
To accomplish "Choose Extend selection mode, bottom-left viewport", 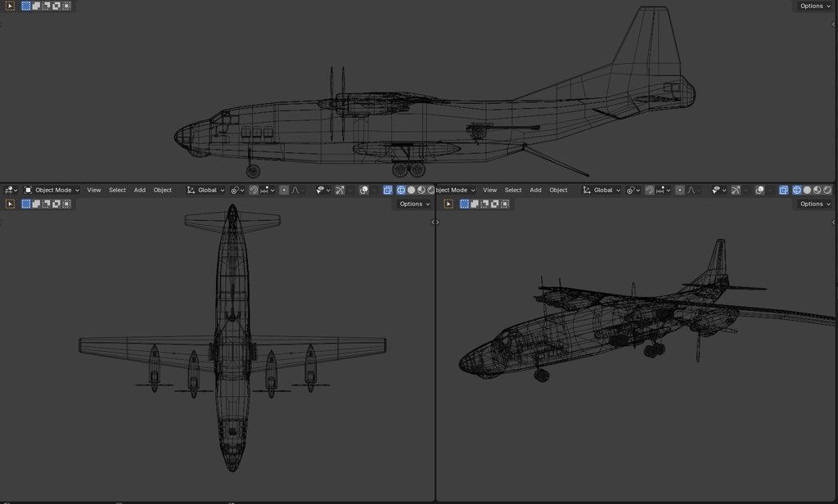I will 36,204.
